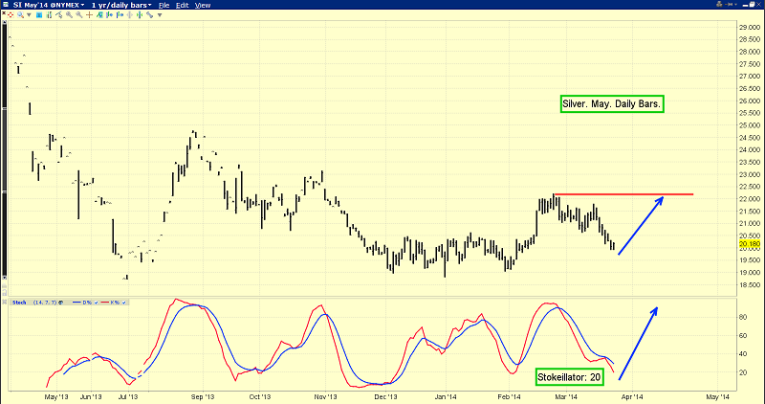
Task: Collapse the Stoch indicator panel
Action: click(4, 300)
